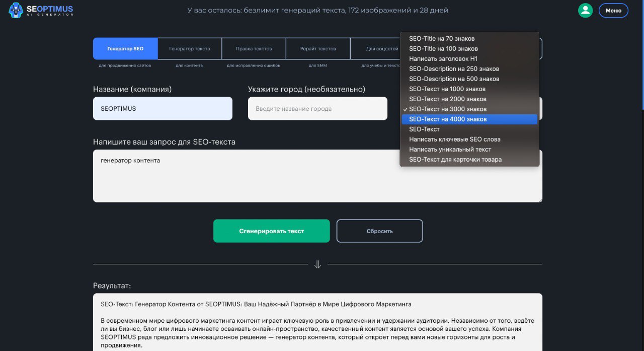Viewport: 644px width, 351px height.
Task: Select SEO-Текст для карточки товара
Action: click(x=469, y=160)
